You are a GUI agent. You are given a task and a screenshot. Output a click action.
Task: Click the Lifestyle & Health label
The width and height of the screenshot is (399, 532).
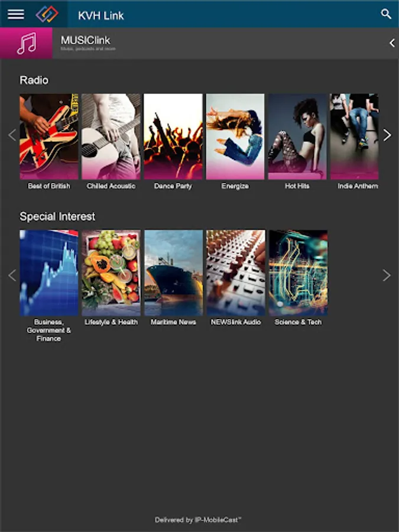pyautogui.click(x=111, y=322)
